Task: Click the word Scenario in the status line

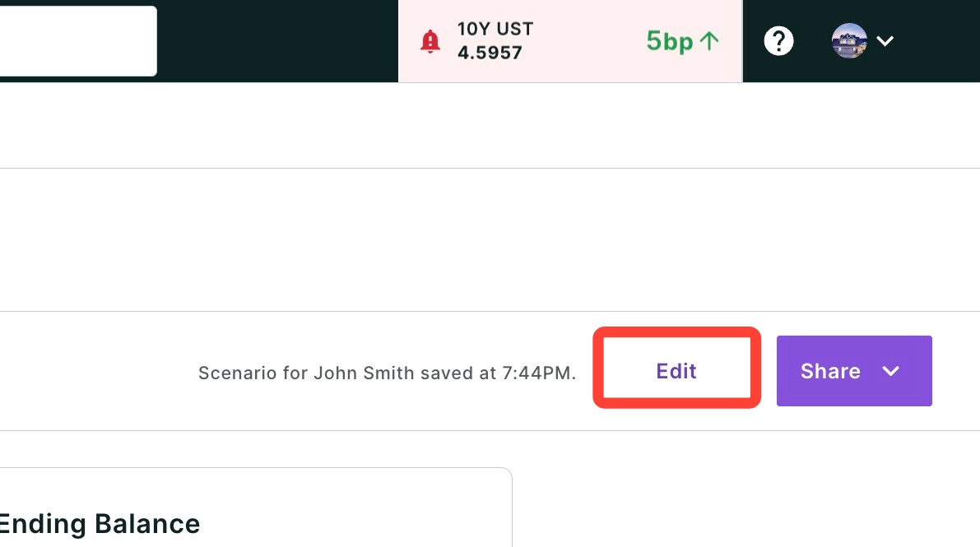Action: pyautogui.click(x=238, y=373)
